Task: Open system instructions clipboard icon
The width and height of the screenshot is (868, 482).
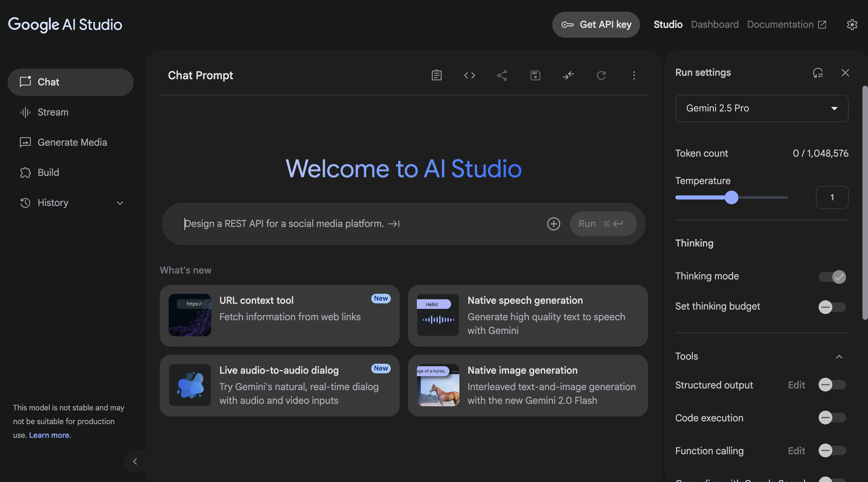Action: pyautogui.click(x=436, y=75)
